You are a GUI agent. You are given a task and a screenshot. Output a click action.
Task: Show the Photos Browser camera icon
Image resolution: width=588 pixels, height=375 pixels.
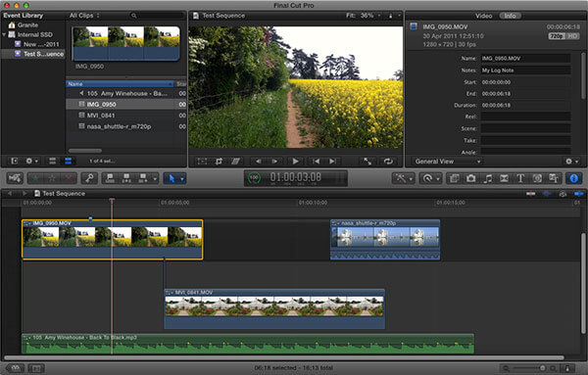[x=471, y=178]
